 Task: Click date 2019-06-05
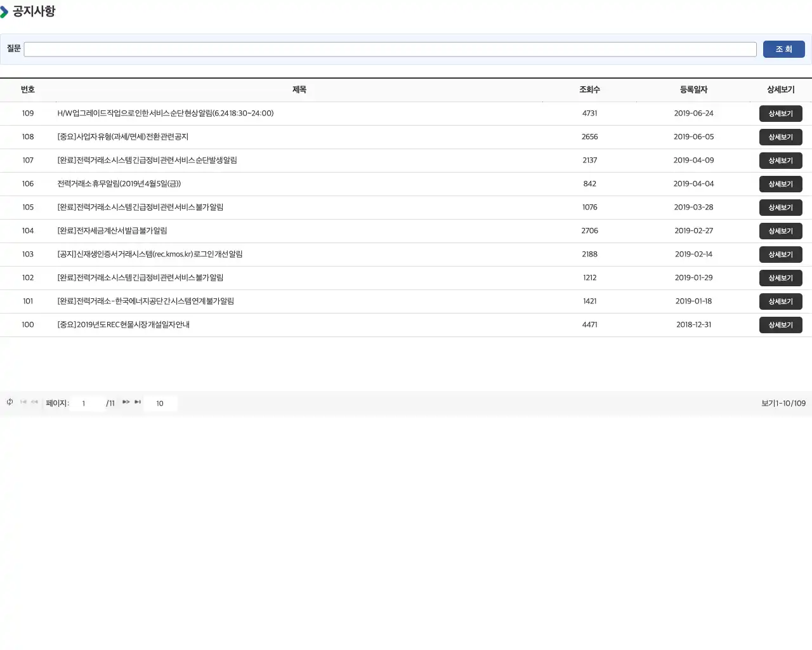[693, 136]
